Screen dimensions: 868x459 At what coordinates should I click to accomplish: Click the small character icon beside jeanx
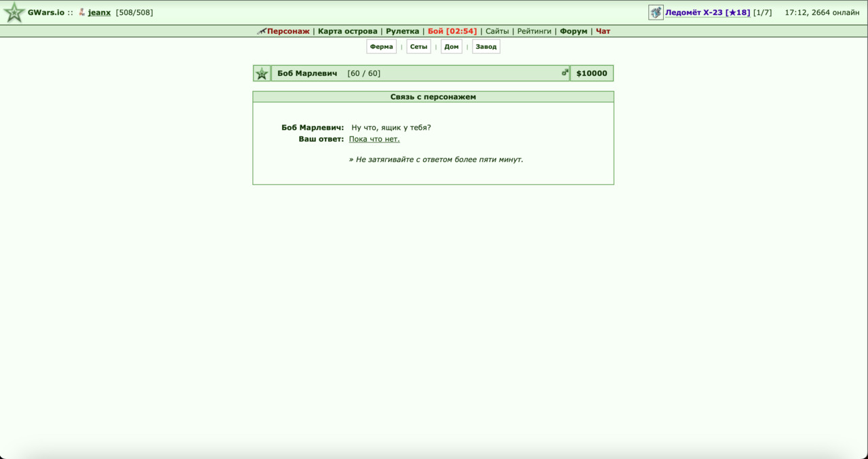pyautogui.click(x=81, y=12)
